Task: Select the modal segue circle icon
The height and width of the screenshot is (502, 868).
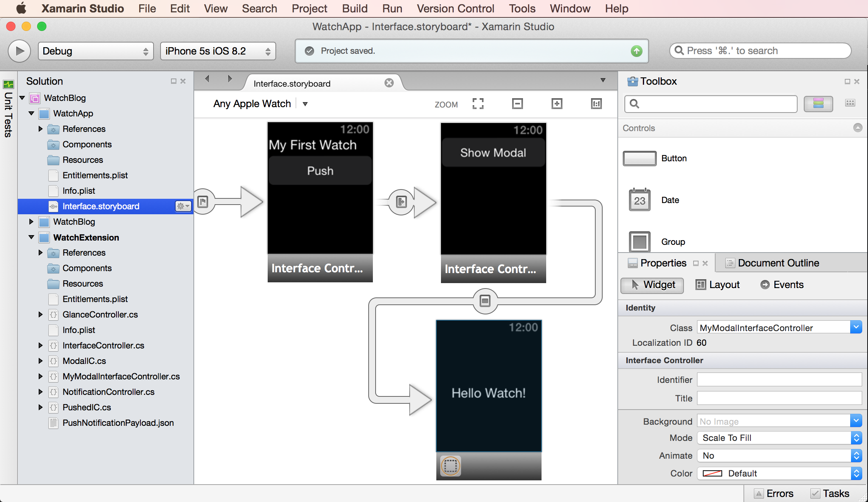Action: tap(485, 301)
